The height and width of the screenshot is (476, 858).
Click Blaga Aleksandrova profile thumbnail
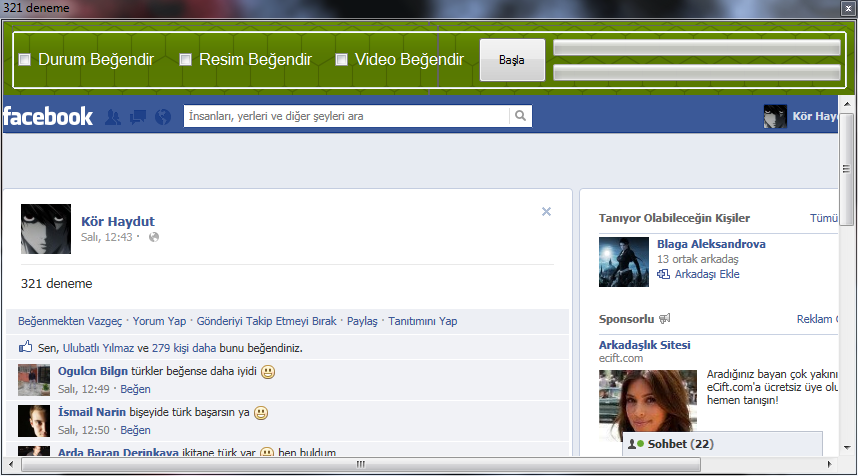[x=624, y=262]
